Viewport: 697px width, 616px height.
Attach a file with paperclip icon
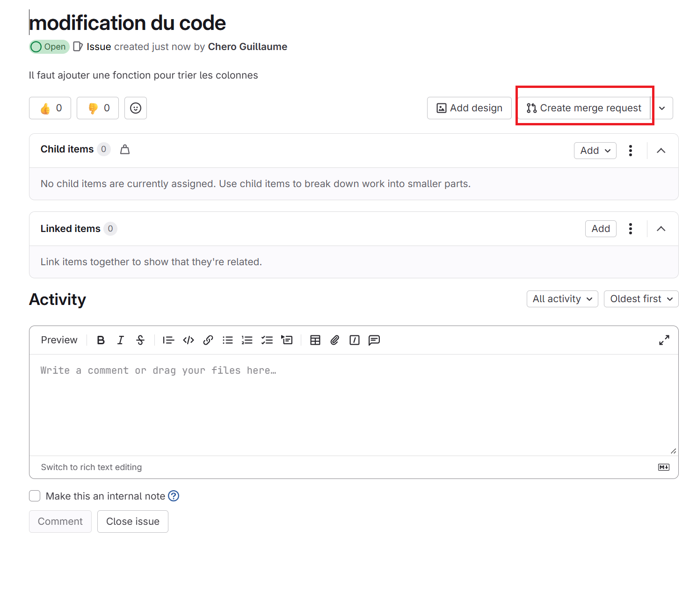pos(335,340)
